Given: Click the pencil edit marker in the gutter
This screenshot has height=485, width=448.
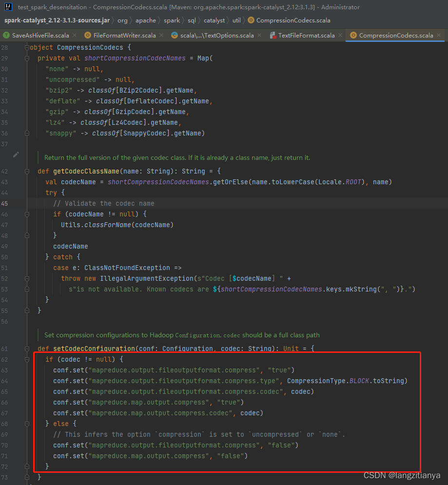Looking at the screenshot, I should click(x=16, y=154).
